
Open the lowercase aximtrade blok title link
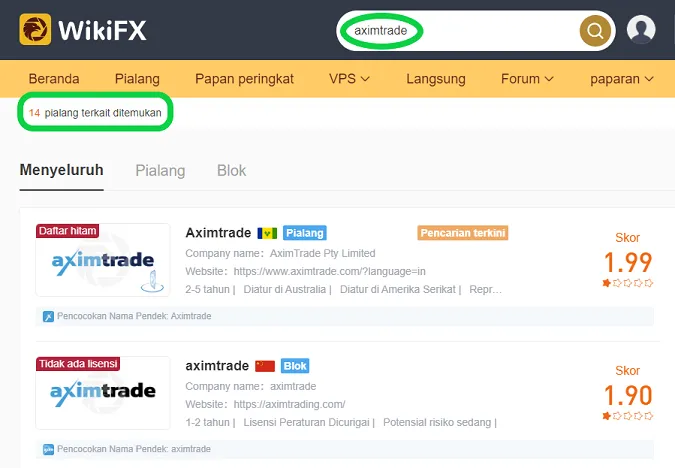[x=217, y=366]
